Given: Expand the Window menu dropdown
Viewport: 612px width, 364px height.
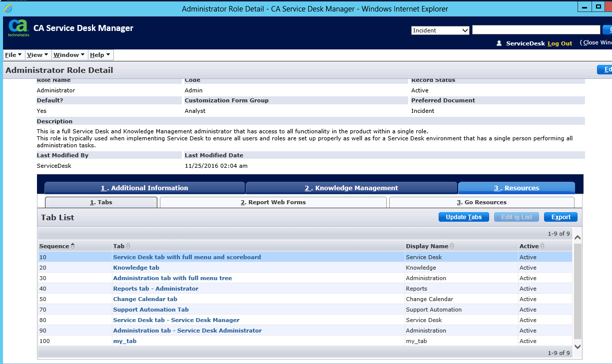Looking at the screenshot, I should (69, 55).
